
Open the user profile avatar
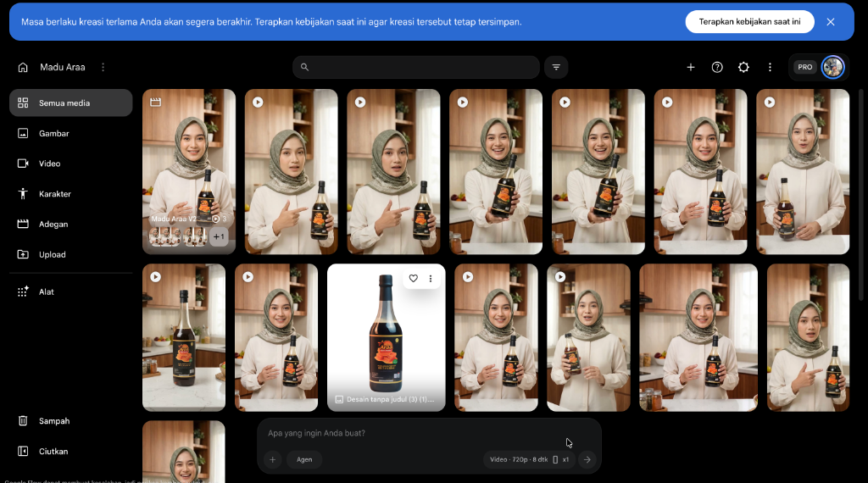point(832,67)
